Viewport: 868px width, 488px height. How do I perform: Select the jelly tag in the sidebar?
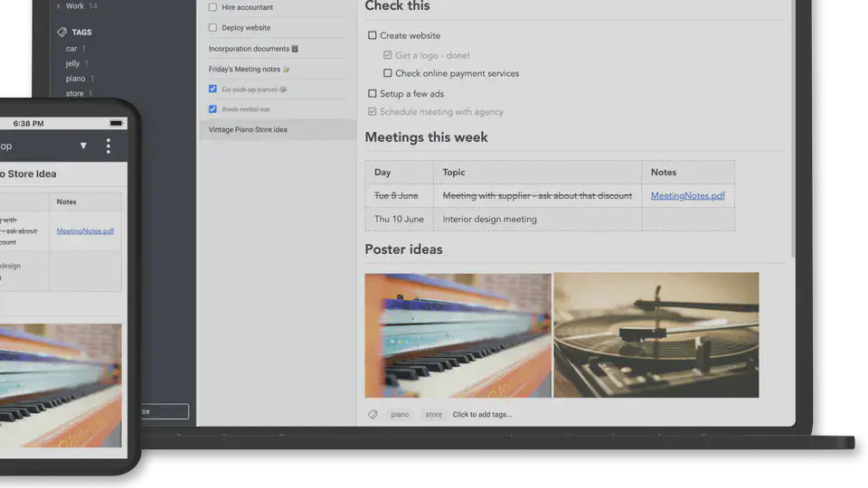pyautogui.click(x=72, y=64)
